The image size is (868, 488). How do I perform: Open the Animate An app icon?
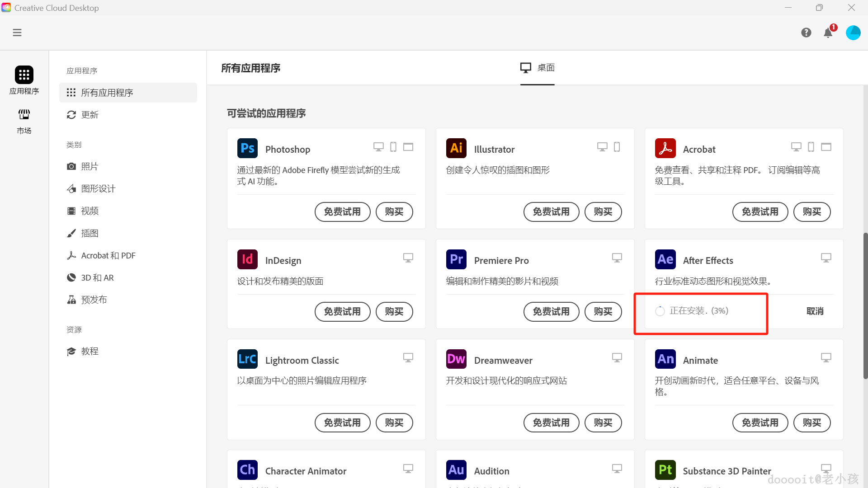(x=665, y=359)
